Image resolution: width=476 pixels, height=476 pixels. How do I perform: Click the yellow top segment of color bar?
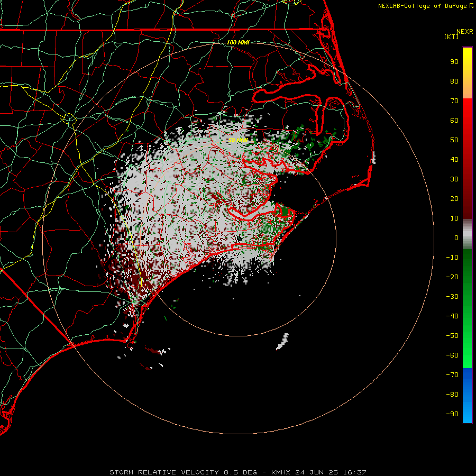pos(467,73)
